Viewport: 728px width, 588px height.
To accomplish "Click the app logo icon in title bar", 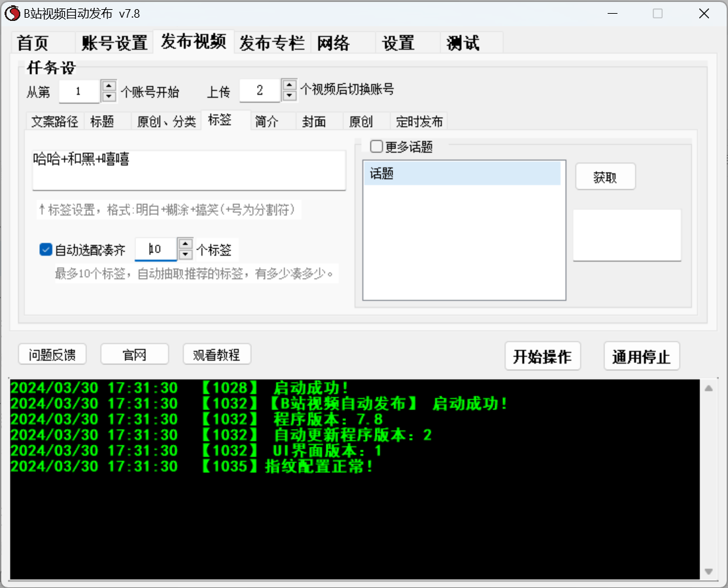I will (x=12, y=14).
